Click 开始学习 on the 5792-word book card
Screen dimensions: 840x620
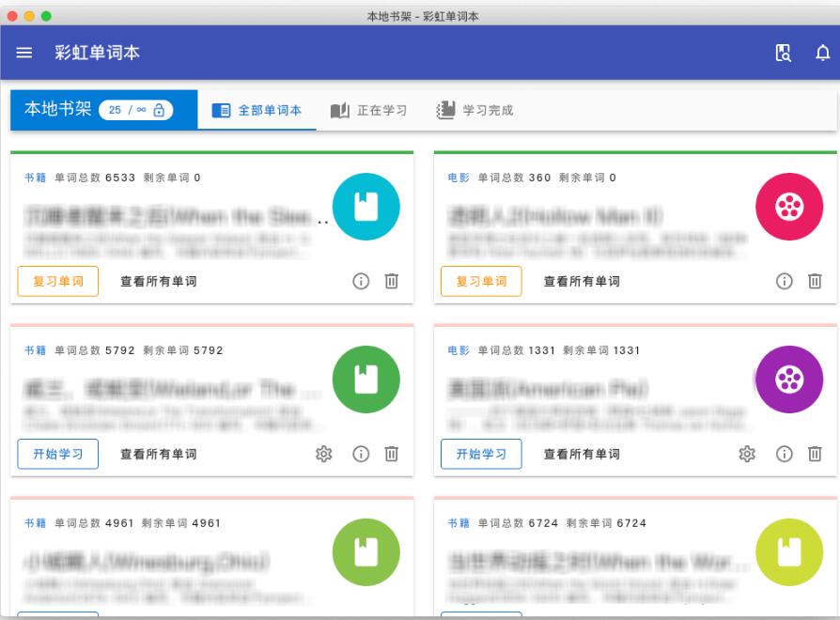[58, 454]
